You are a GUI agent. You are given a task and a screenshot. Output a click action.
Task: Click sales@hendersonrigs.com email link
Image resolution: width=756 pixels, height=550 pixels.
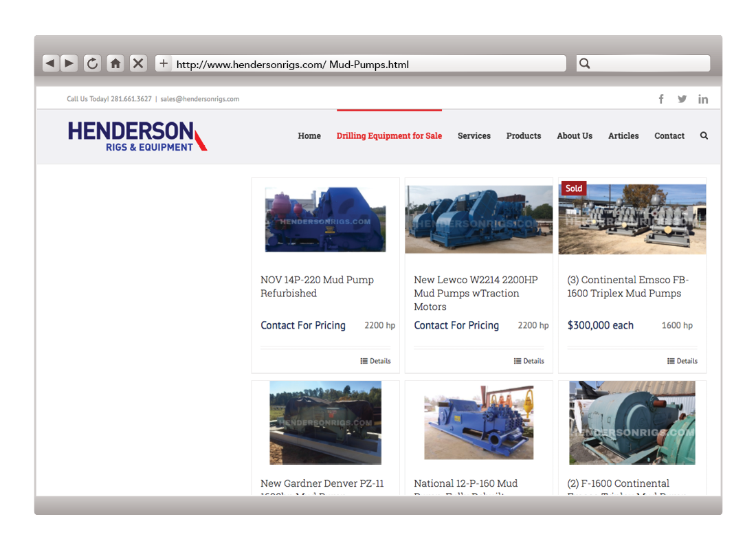(199, 99)
